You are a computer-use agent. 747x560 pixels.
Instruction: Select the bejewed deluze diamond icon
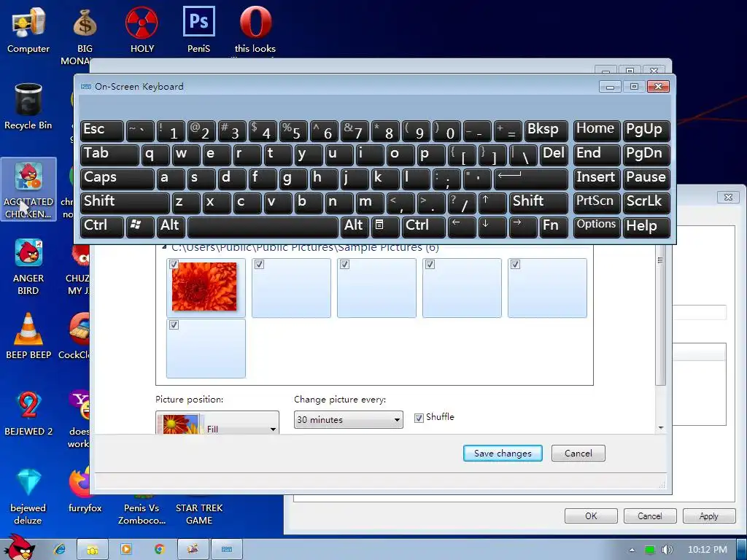pyautogui.click(x=28, y=496)
